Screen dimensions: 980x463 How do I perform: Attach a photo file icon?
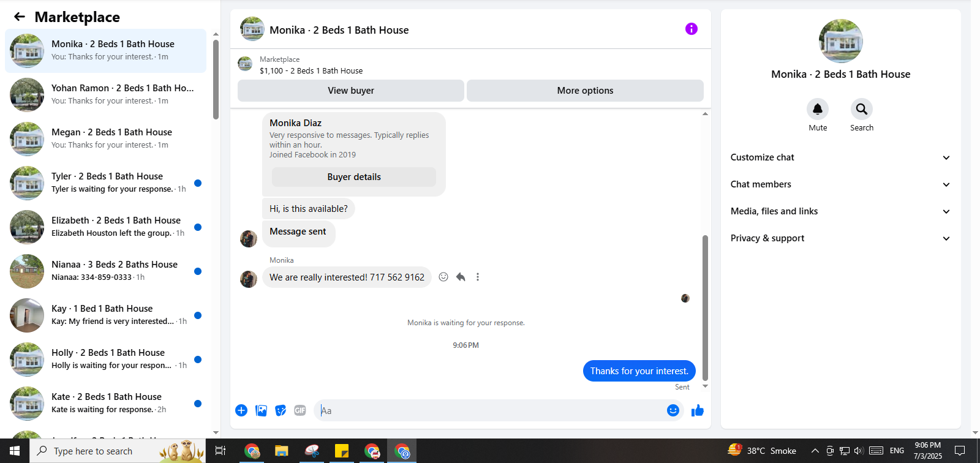tap(261, 410)
